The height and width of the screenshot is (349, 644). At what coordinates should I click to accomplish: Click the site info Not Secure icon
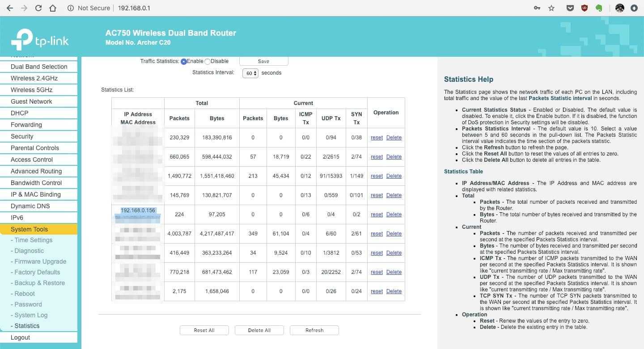70,8
